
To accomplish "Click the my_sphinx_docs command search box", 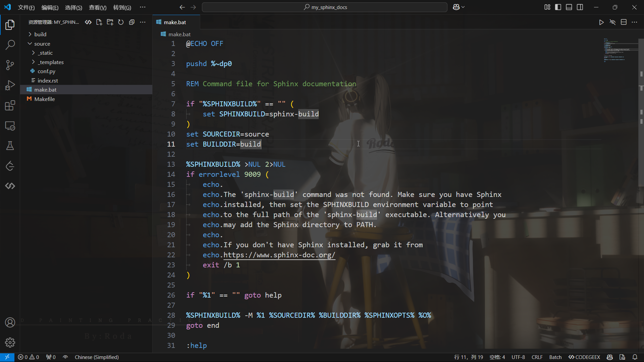I will tap(325, 7).
